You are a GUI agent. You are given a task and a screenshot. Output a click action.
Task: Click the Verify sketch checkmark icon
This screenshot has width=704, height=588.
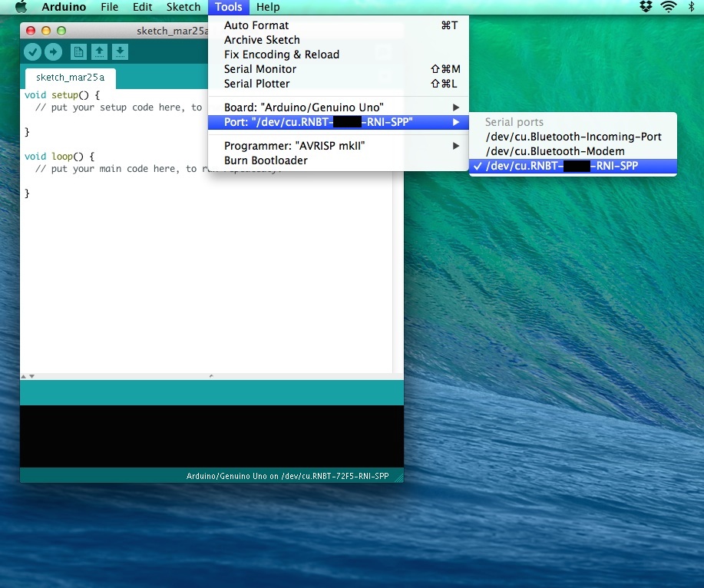[32, 52]
